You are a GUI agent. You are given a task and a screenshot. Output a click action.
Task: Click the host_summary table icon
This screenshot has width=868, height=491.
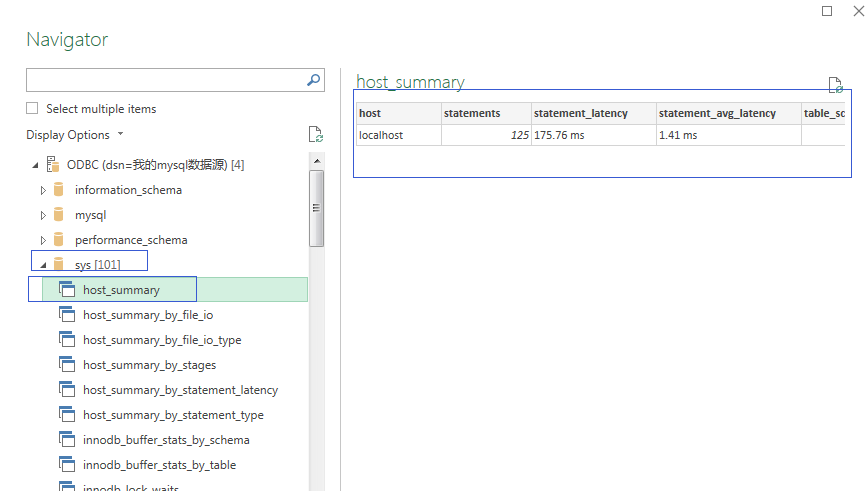(x=67, y=289)
